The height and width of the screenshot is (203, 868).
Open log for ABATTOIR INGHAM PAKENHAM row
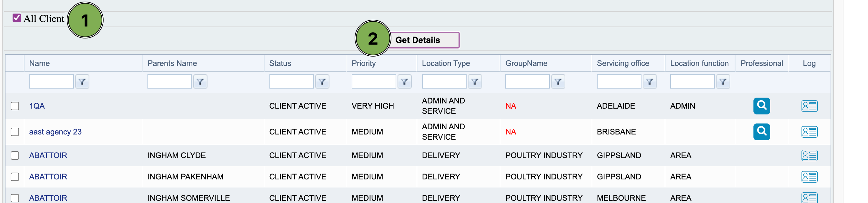[x=809, y=176]
